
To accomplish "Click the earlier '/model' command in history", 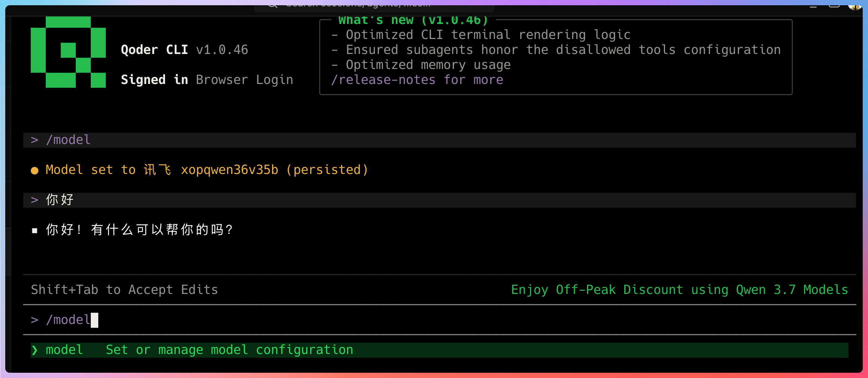I will pyautogui.click(x=68, y=140).
